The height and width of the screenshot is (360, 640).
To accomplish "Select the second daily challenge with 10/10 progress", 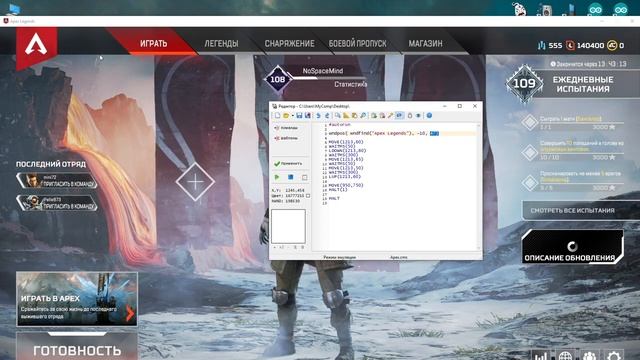I will [573, 151].
